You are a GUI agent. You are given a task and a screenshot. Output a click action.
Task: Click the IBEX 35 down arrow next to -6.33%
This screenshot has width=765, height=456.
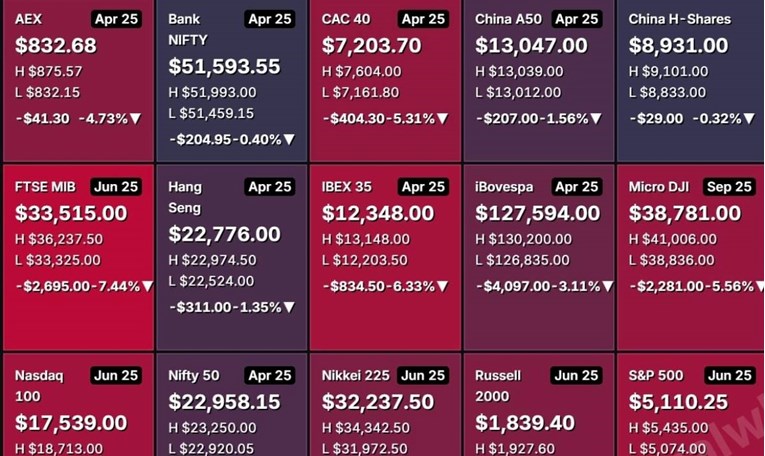pos(442,286)
